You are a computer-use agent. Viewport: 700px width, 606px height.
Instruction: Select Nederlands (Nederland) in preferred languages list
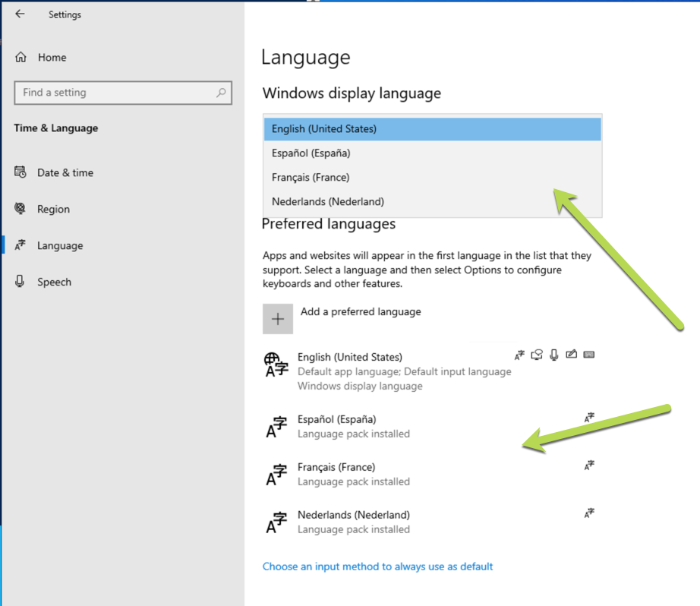(428, 522)
